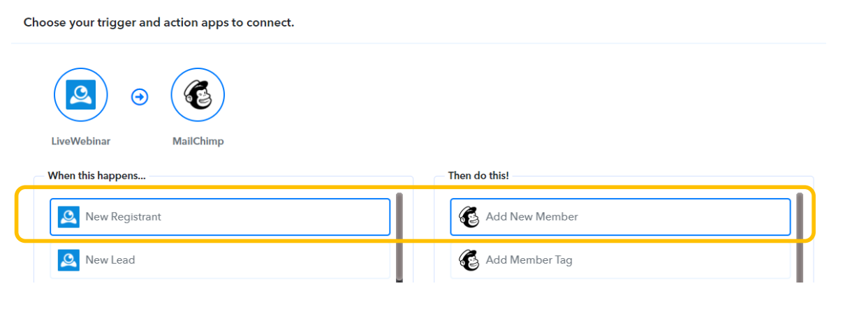Select the Add New Member action

coord(620,217)
